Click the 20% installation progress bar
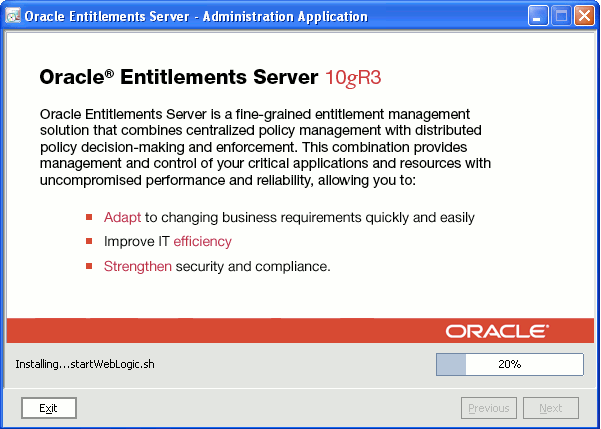The image size is (601, 429). click(x=510, y=364)
